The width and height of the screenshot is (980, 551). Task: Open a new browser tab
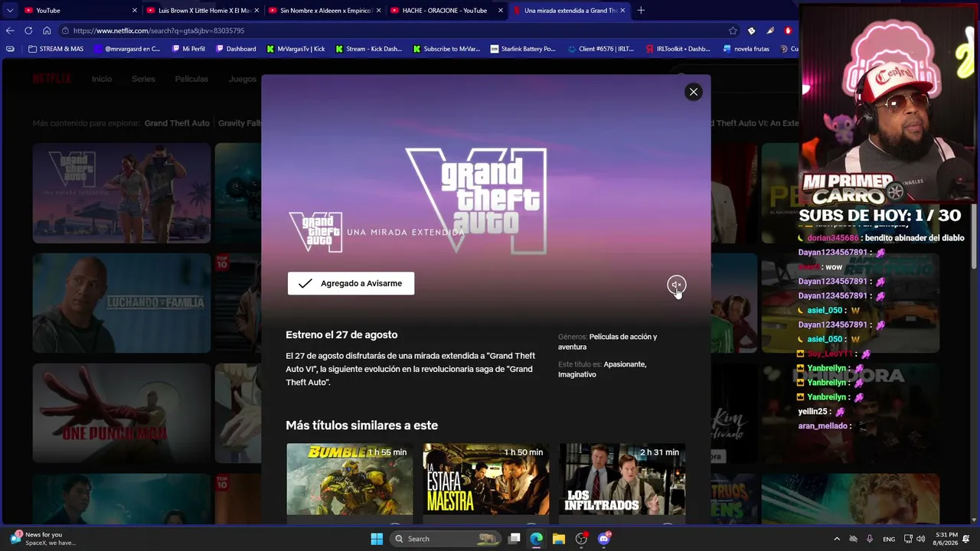click(641, 11)
